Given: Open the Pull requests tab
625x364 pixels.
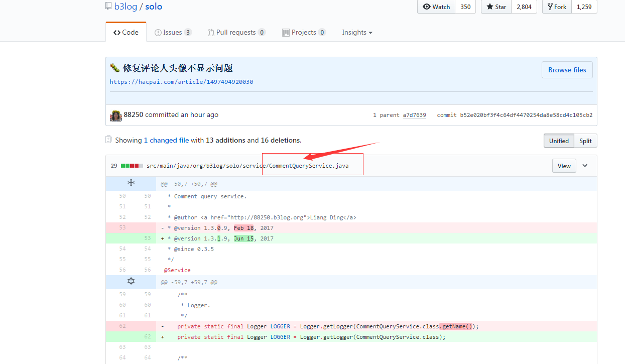Looking at the screenshot, I should click(236, 32).
